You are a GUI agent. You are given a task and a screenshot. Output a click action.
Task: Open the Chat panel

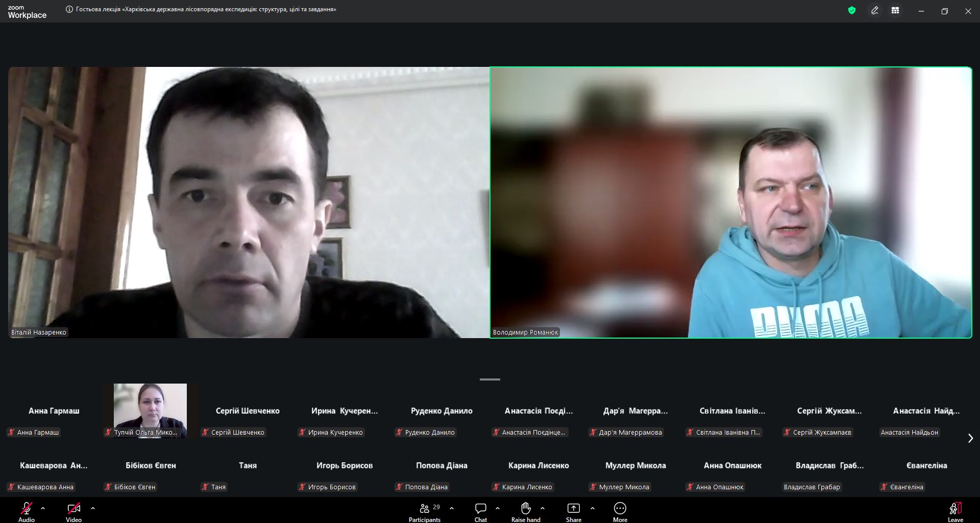[480, 511]
